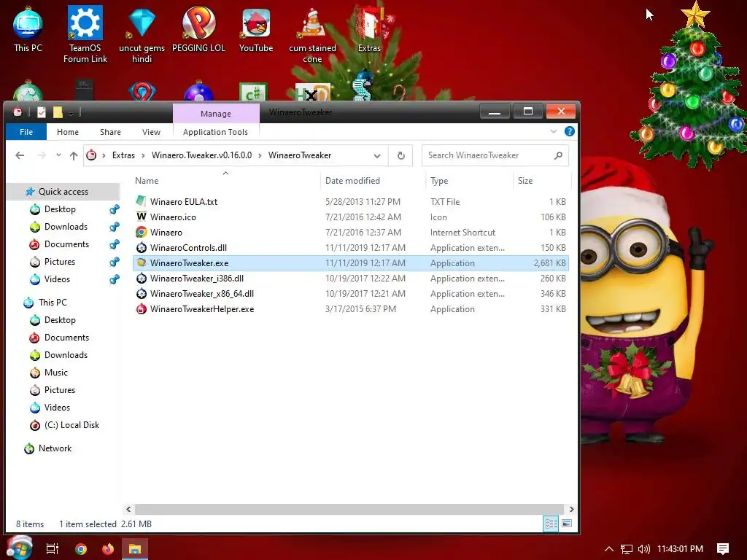This screenshot has height=560, width=747.
Task: Select WinaeroTweaker.exe file row
Action: pyautogui.click(x=351, y=262)
